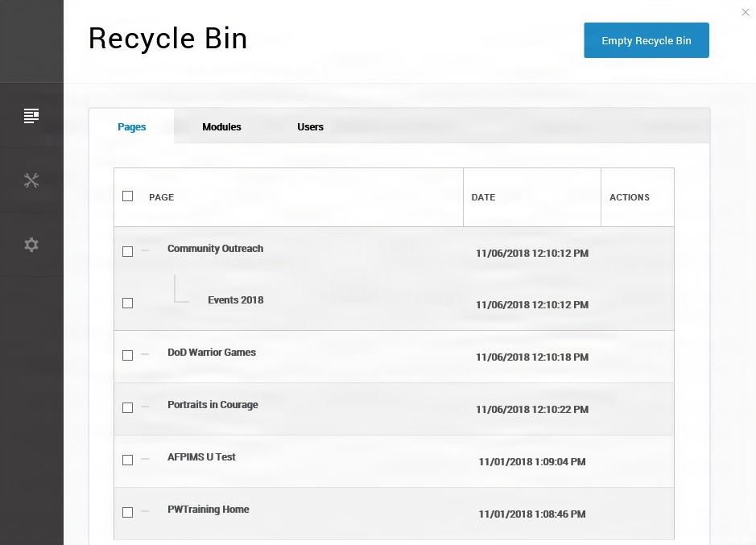The width and height of the screenshot is (756, 545).
Task: Click the Community Outreach date 11/06/2018 12:10:12 PM
Action: click(532, 254)
